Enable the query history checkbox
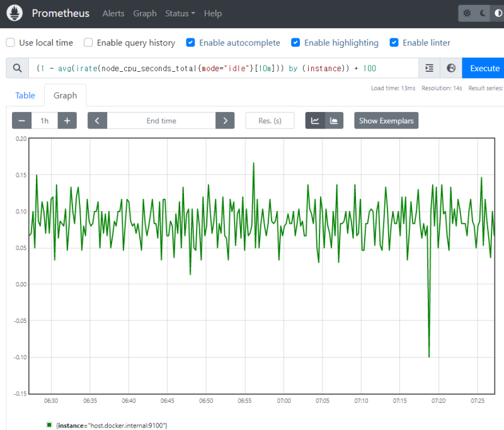This screenshot has height=430, width=504. pos(88,43)
